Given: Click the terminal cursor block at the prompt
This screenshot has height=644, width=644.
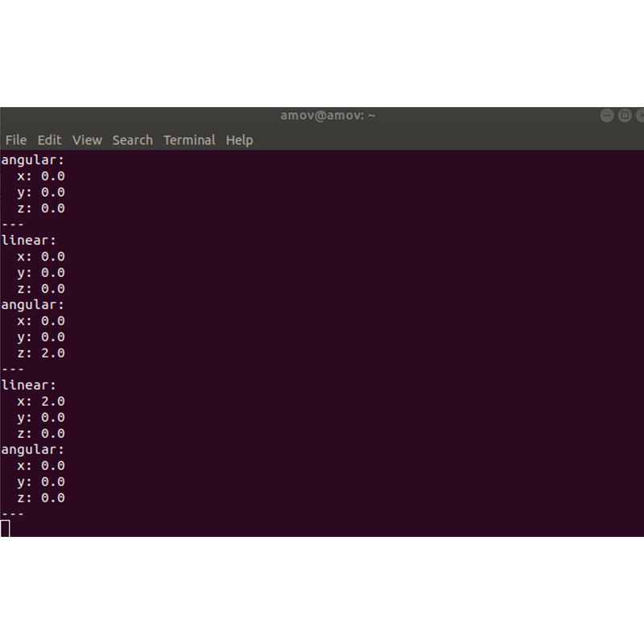Looking at the screenshot, I should pyautogui.click(x=5, y=528).
